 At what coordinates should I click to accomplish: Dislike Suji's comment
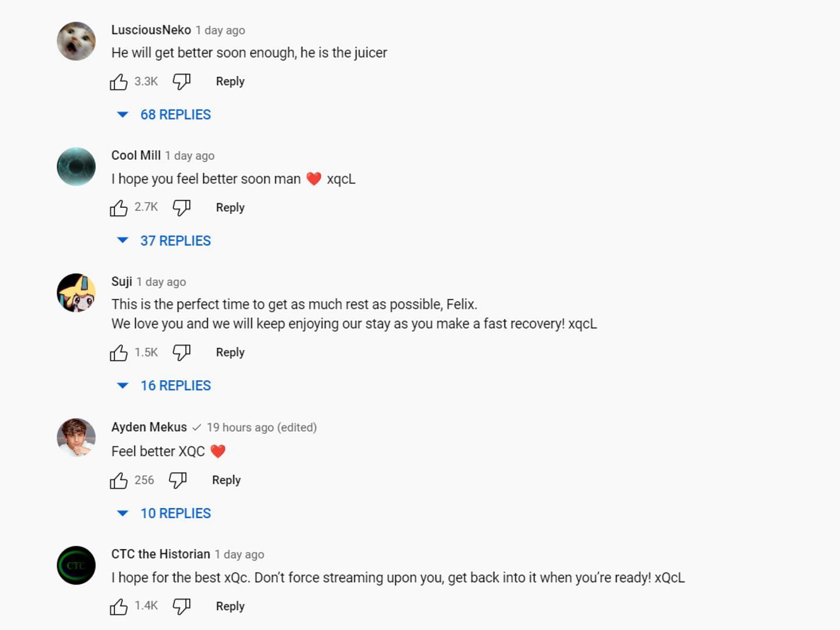(181, 352)
